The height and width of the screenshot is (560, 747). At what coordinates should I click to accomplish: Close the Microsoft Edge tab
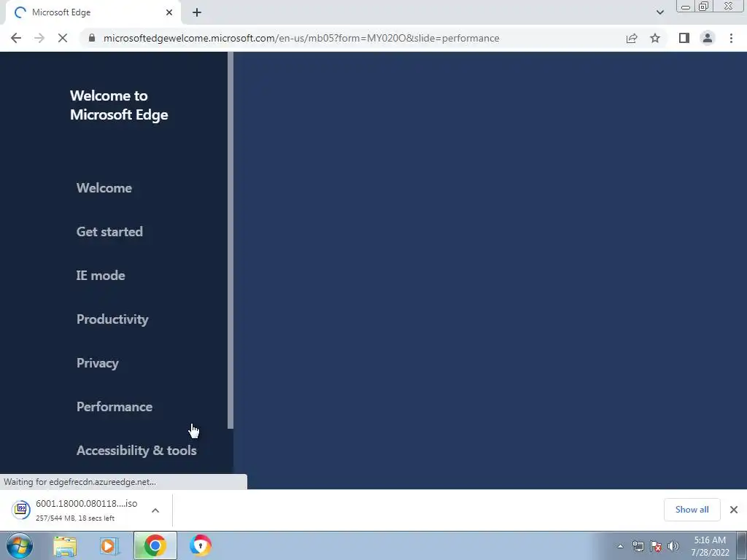point(169,12)
